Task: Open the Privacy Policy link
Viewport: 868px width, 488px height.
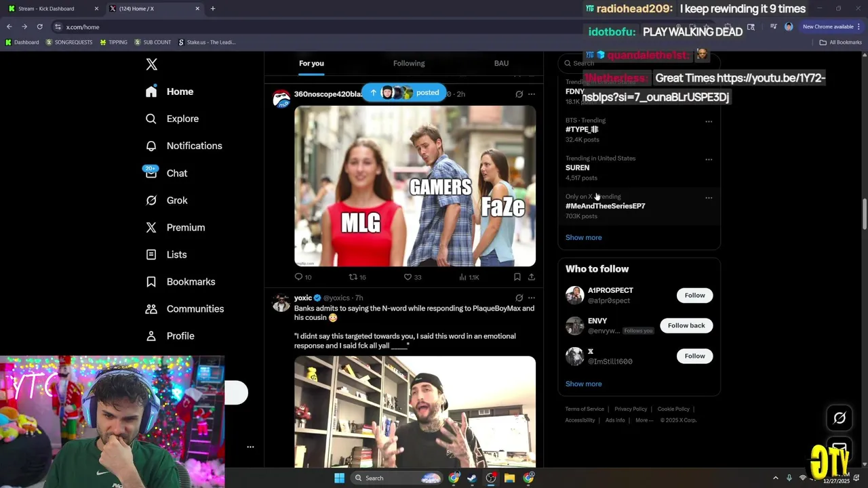Action: pyautogui.click(x=631, y=409)
